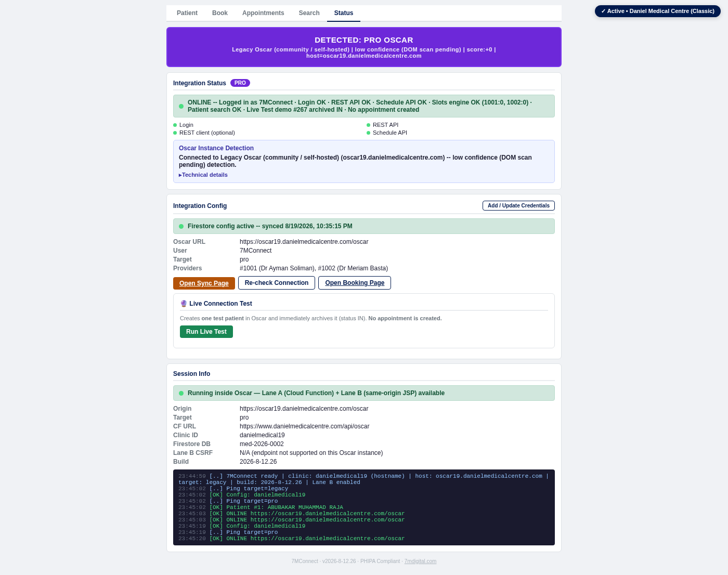
Task: Click the CF URL value
Action: click(304, 426)
